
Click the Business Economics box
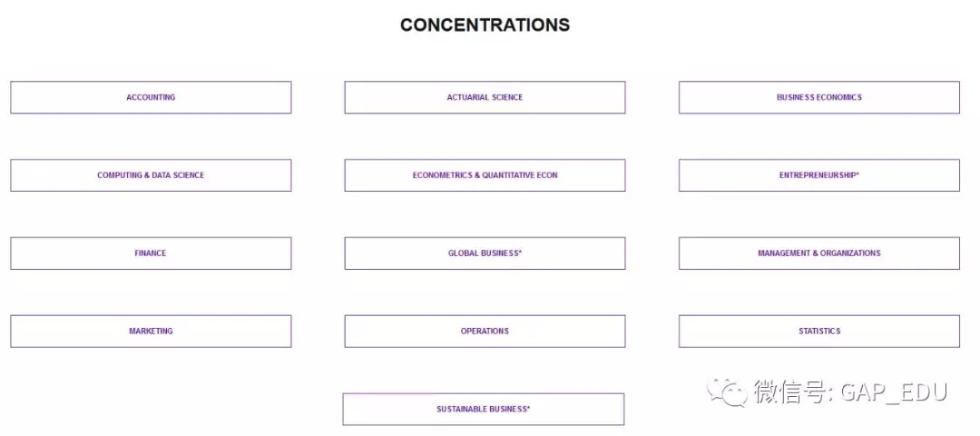(819, 97)
